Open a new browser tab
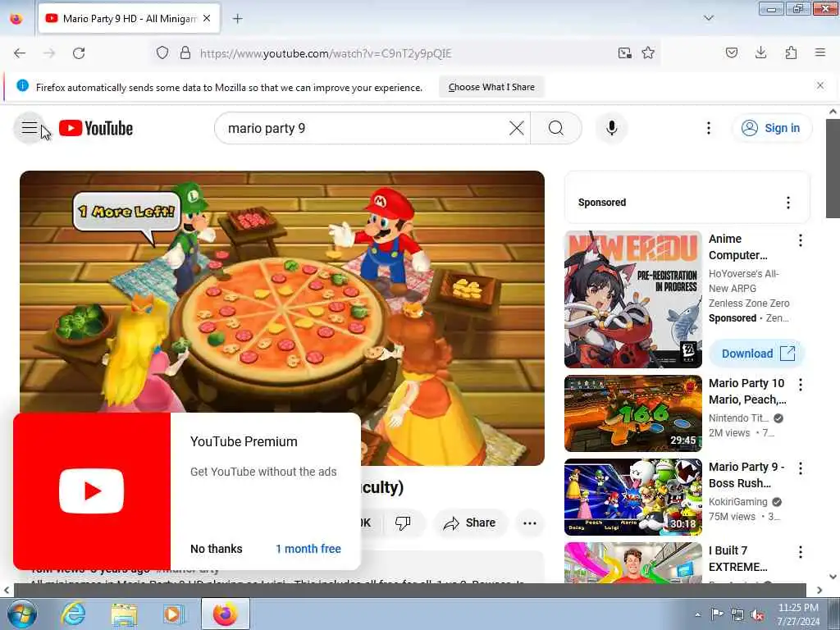The width and height of the screenshot is (840, 630). (237, 19)
